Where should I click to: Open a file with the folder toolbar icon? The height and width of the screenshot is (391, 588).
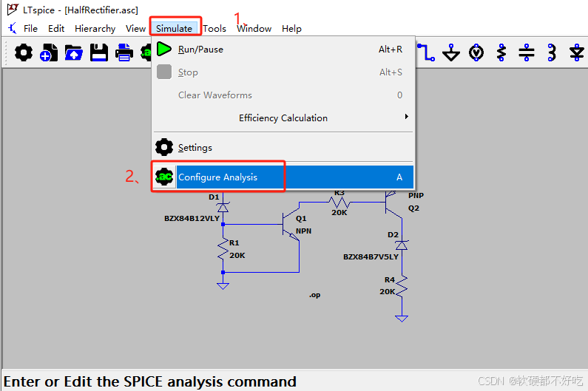click(73, 52)
